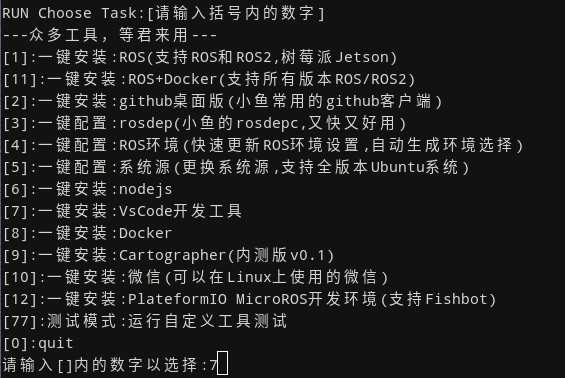Screen dimensions: 565x378
Task: Click the [6] nodejs install line
Action: pos(88,189)
